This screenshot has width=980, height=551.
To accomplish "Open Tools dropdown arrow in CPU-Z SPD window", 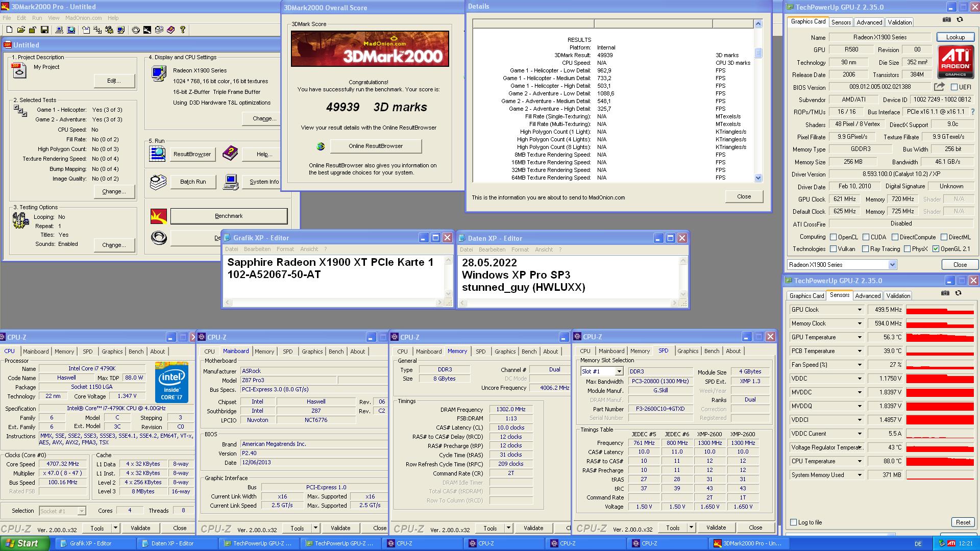I will [x=691, y=528].
